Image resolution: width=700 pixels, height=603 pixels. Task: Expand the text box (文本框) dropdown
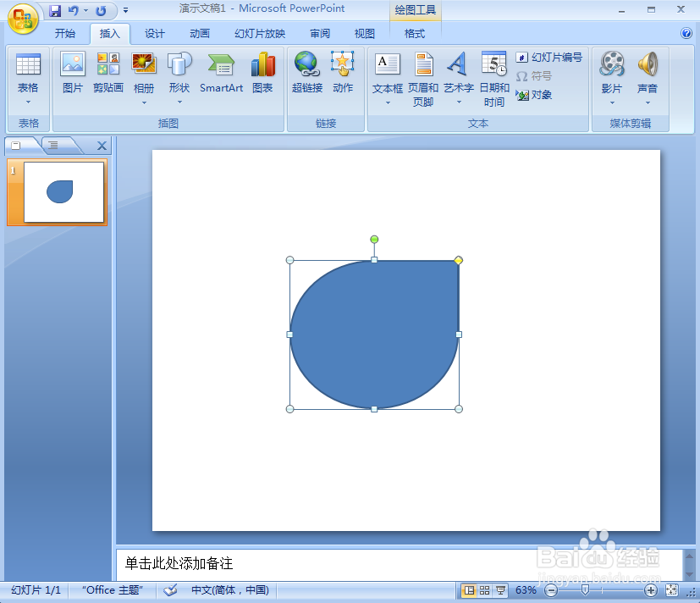coord(388,103)
